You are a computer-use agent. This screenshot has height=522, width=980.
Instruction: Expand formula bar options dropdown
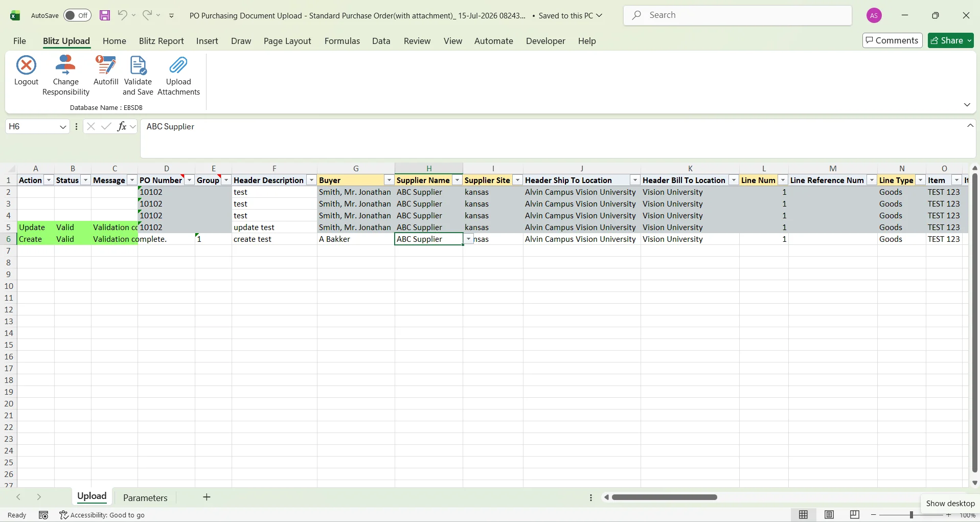[133, 126]
